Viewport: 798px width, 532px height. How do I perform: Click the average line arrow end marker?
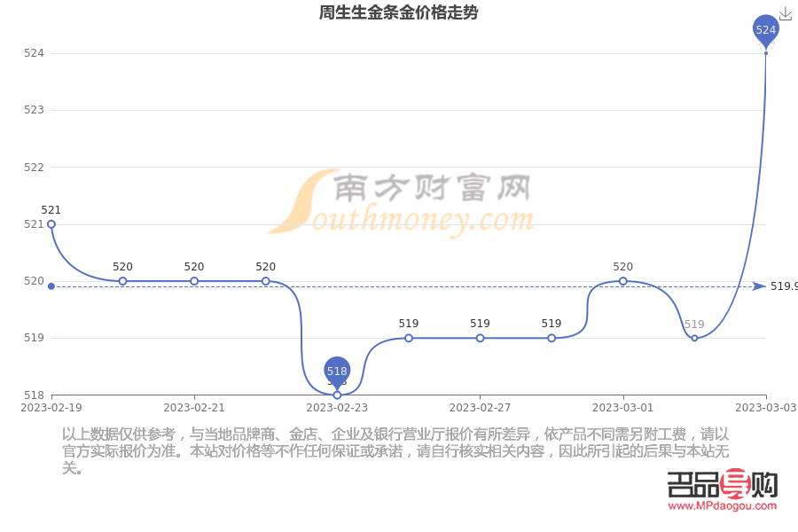click(x=759, y=286)
